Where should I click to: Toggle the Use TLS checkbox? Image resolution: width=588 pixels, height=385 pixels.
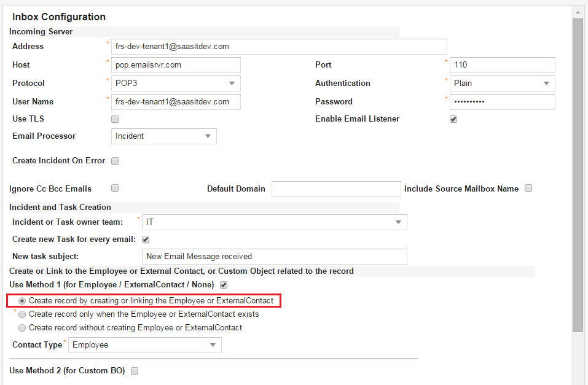(115, 119)
